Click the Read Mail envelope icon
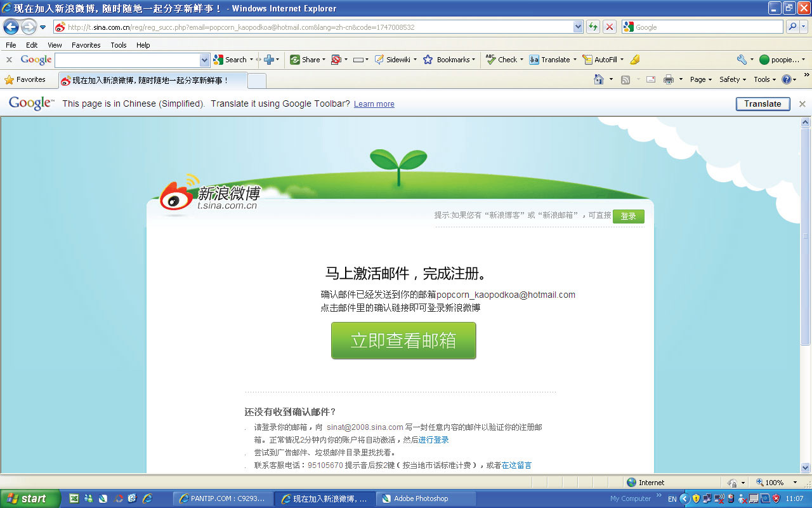812x508 pixels. pyautogui.click(x=650, y=79)
